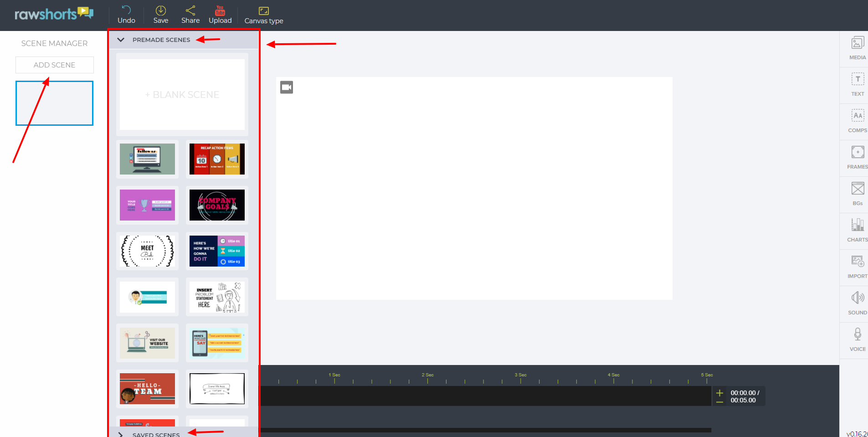The image size is (868, 437).
Task: Choose the Company Goals scene
Action: pos(217,205)
